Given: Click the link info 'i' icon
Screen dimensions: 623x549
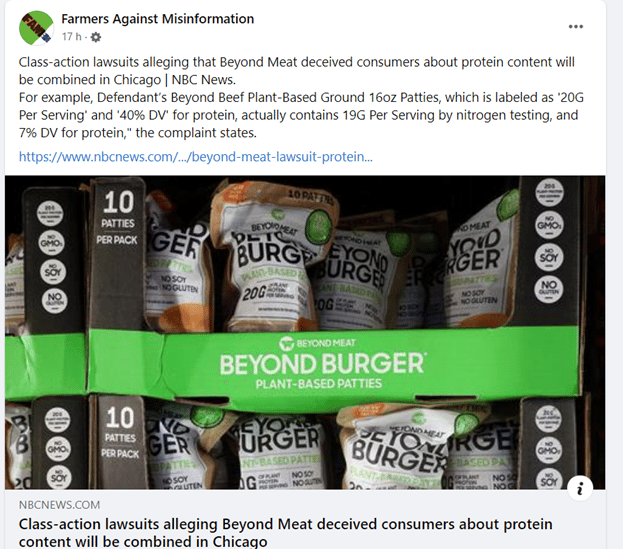Looking at the screenshot, I should tap(580, 488).
